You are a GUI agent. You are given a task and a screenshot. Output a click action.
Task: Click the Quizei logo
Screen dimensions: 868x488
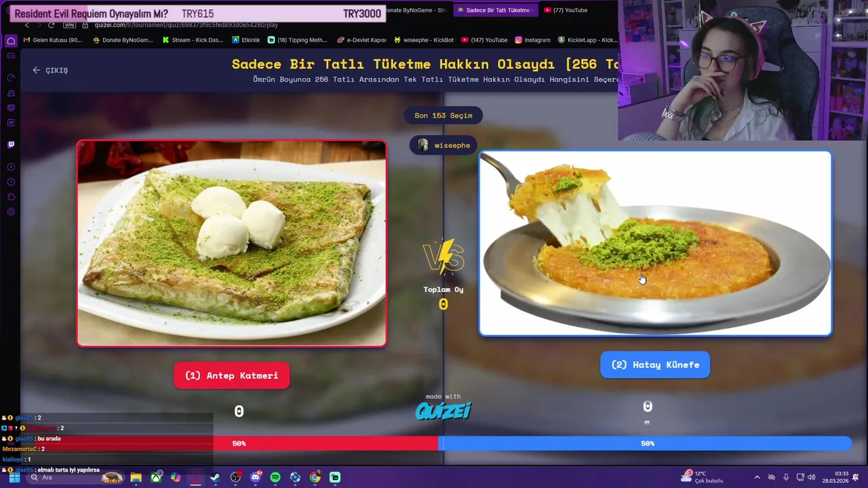(443, 411)
